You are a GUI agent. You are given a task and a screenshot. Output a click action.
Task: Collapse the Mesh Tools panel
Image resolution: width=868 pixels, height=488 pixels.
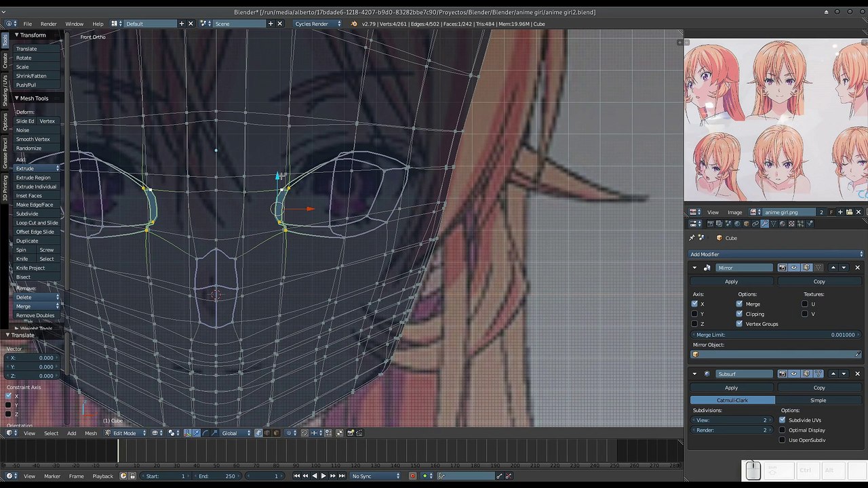tap(17, 98)
